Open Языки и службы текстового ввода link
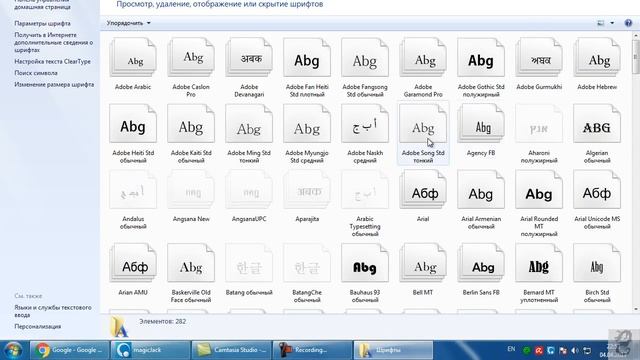This screenshot has height=360, width=640. click(x=53, y=311)
